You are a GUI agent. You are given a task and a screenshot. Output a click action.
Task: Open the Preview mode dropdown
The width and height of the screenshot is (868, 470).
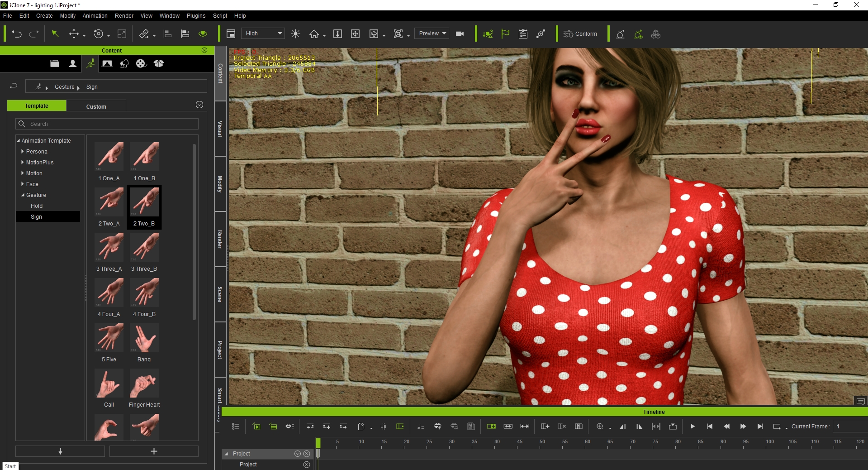(432, 34)
